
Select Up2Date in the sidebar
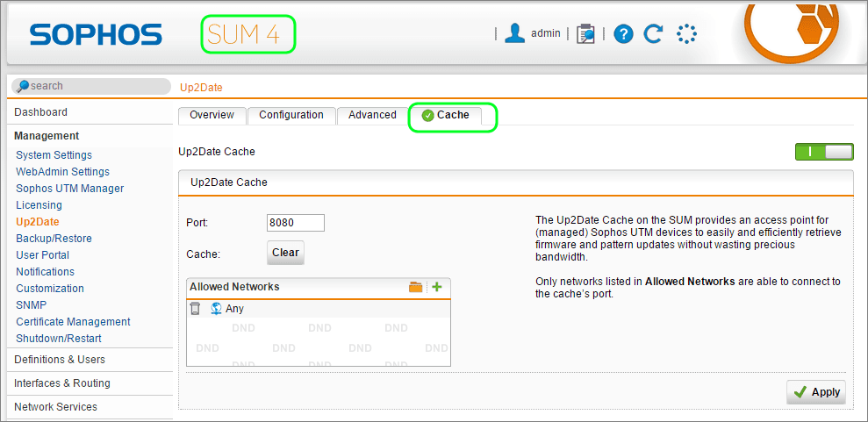click(x=38, y=222)
